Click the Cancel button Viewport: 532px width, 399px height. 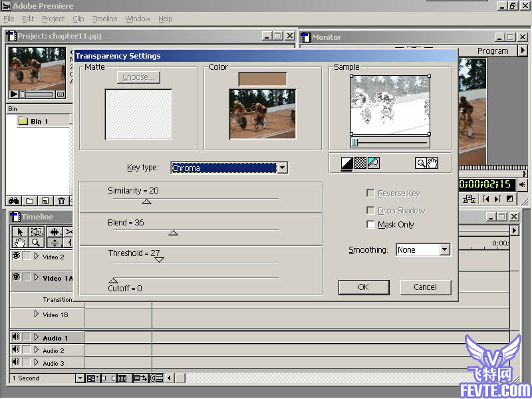tap(425, 287)
